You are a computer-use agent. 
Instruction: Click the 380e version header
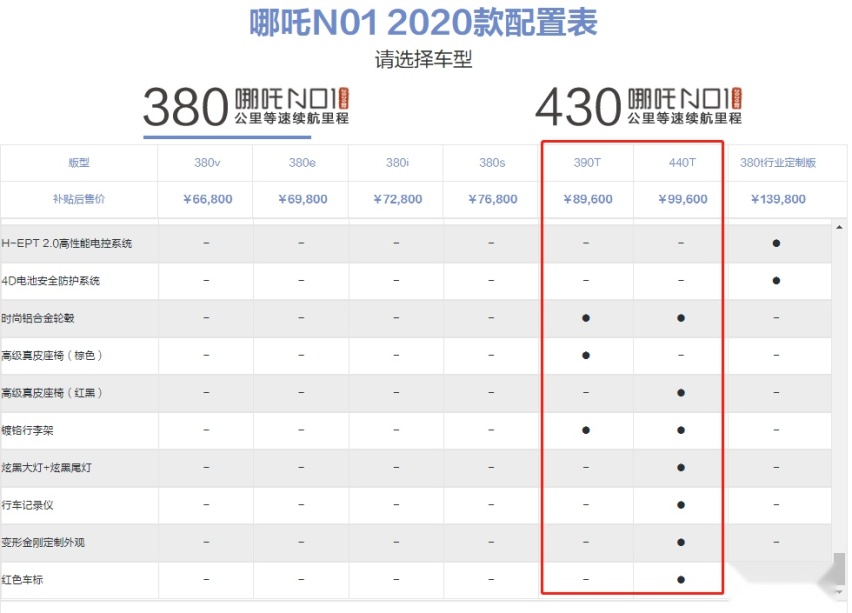coord(302,162)
